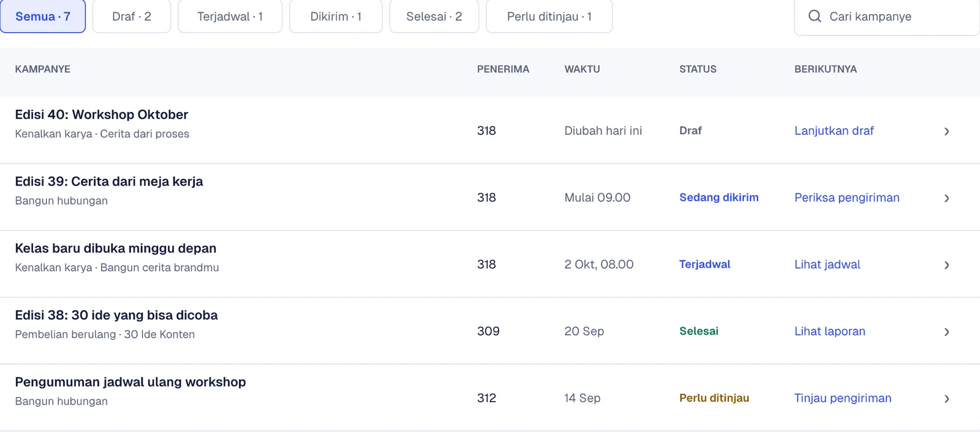Select the Semua · 7 filter tab

tap(43, 17)
